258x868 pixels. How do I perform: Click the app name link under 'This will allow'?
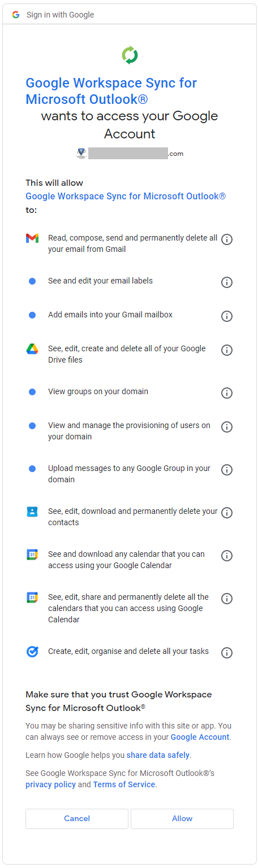[x=126, y=197]
